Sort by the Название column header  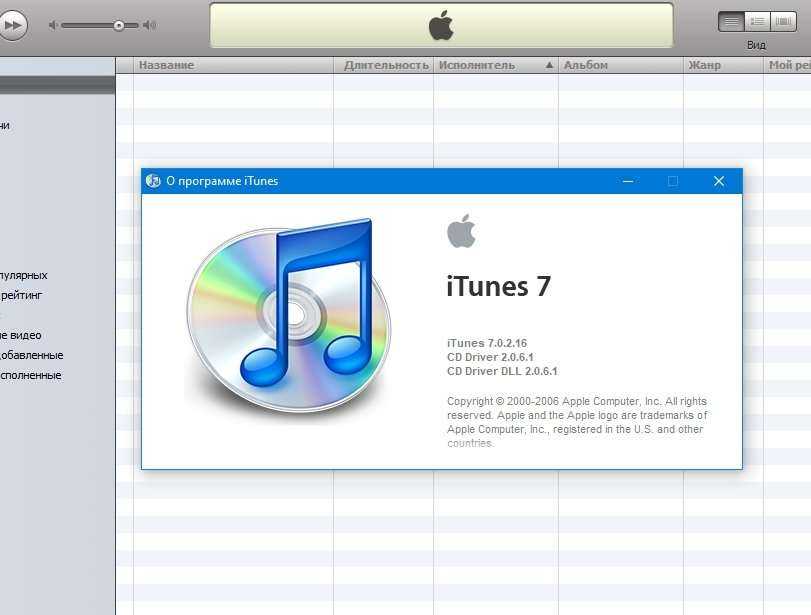(x=233, y=65)
